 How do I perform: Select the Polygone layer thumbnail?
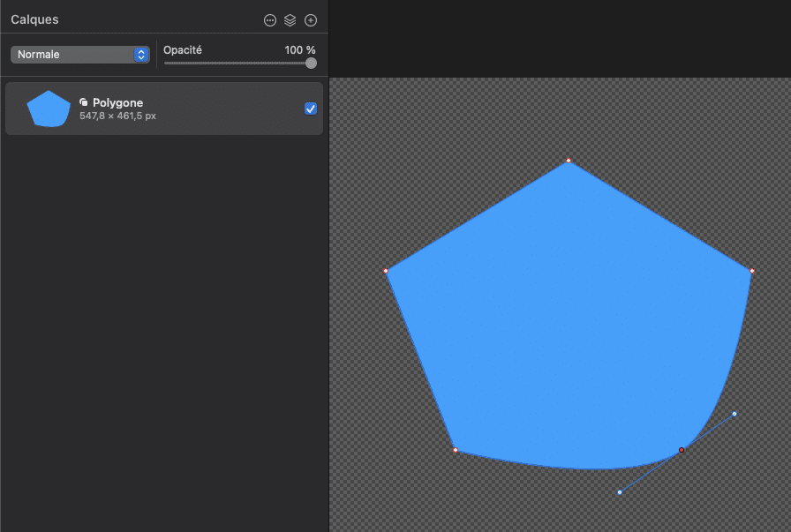coord(49,109)
